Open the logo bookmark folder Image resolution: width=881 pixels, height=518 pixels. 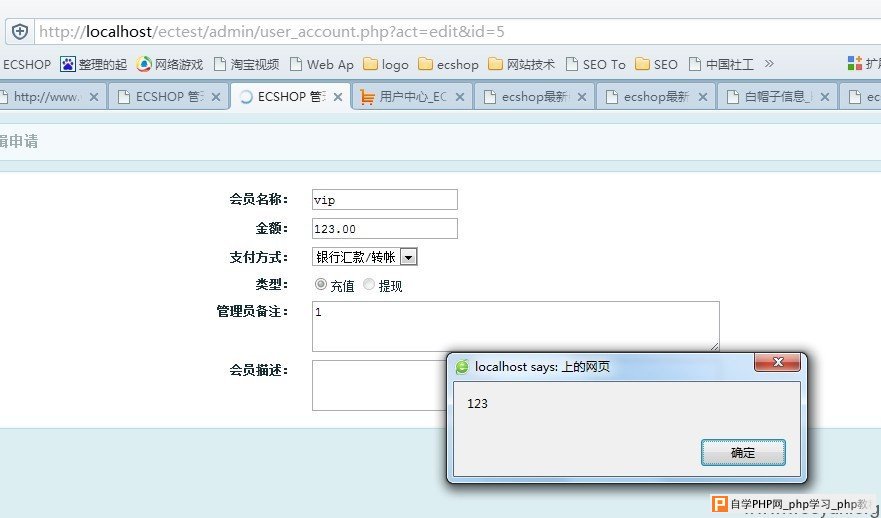(386, 65)
